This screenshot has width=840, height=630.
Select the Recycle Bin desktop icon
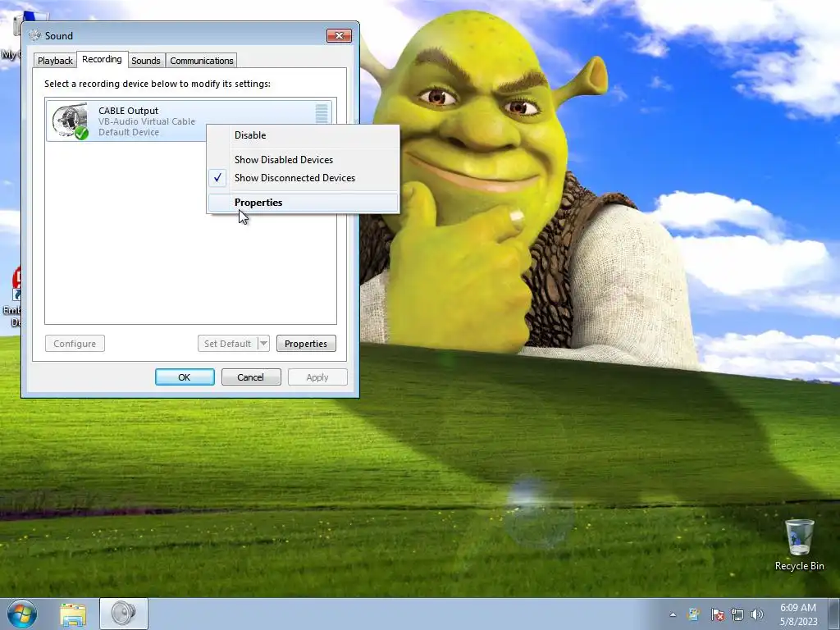click(x=799, y=545)
